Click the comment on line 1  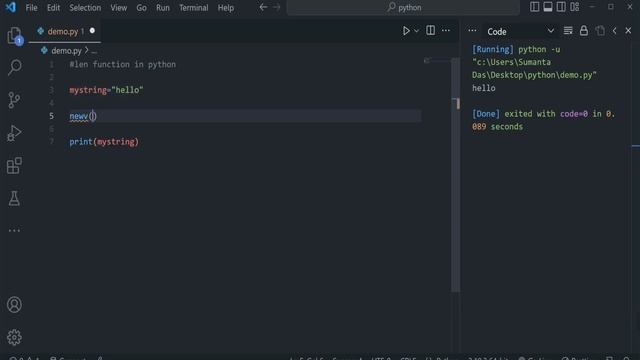click(123, 64)
